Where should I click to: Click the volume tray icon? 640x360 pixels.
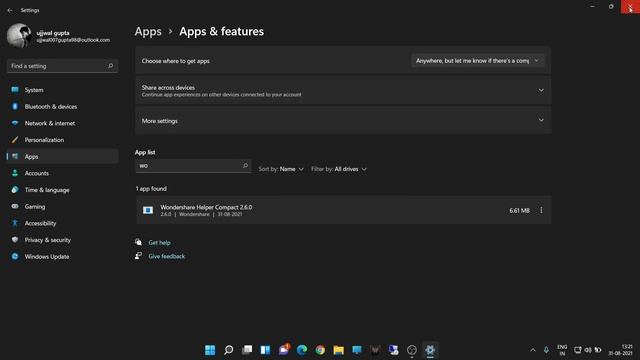point(588,350)
